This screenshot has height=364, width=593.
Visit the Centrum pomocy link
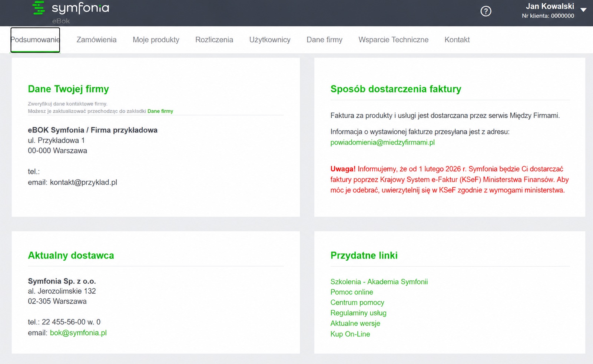(357, 303)
